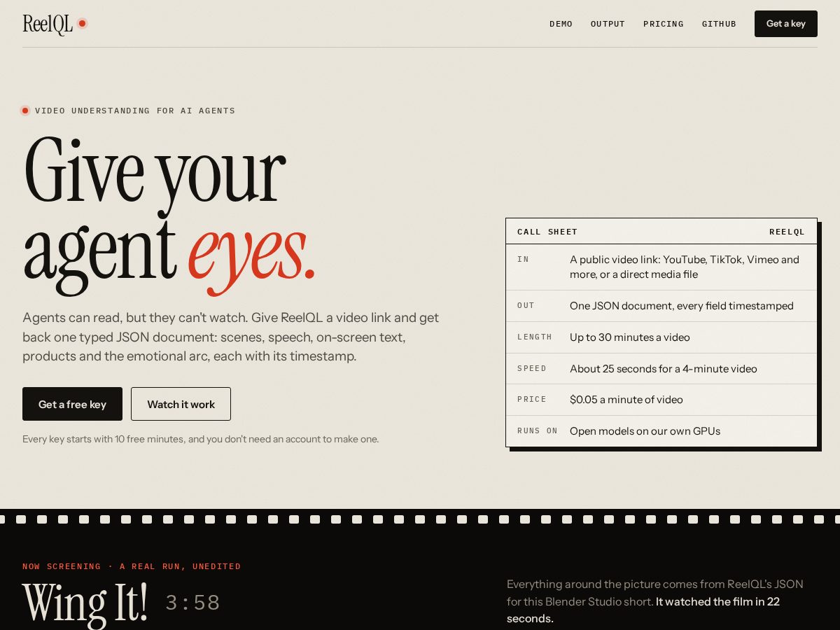Click the Get a free key button
The width and height of the screenshot is (840, 630).
pos(72,404)
